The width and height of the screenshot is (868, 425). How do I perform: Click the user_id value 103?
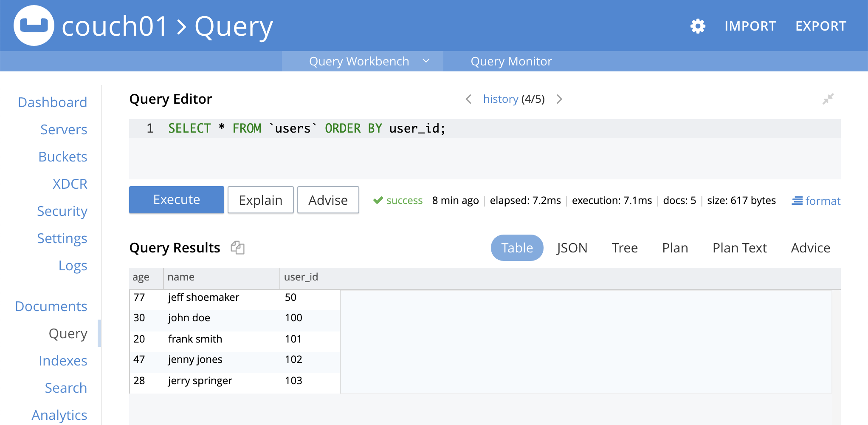coord(293,381)
